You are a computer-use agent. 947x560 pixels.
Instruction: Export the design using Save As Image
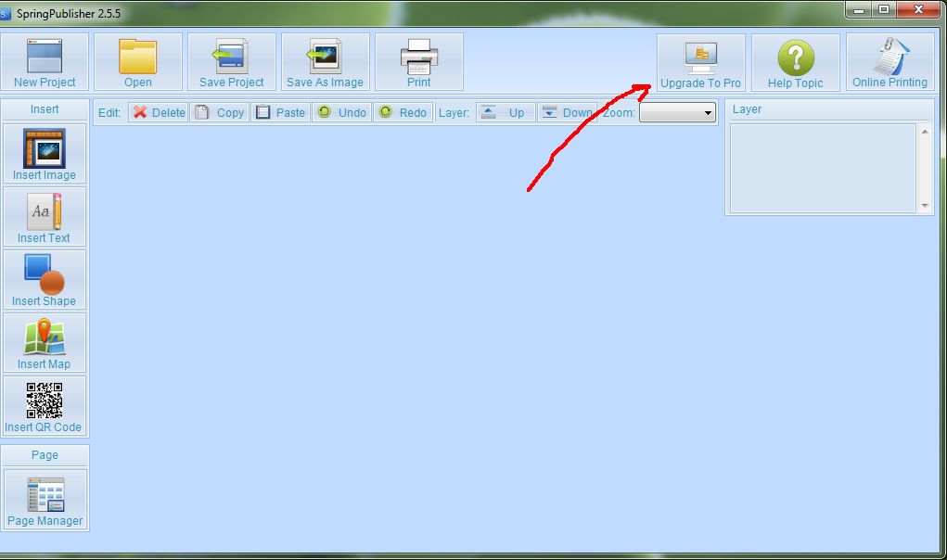point(326,62)
